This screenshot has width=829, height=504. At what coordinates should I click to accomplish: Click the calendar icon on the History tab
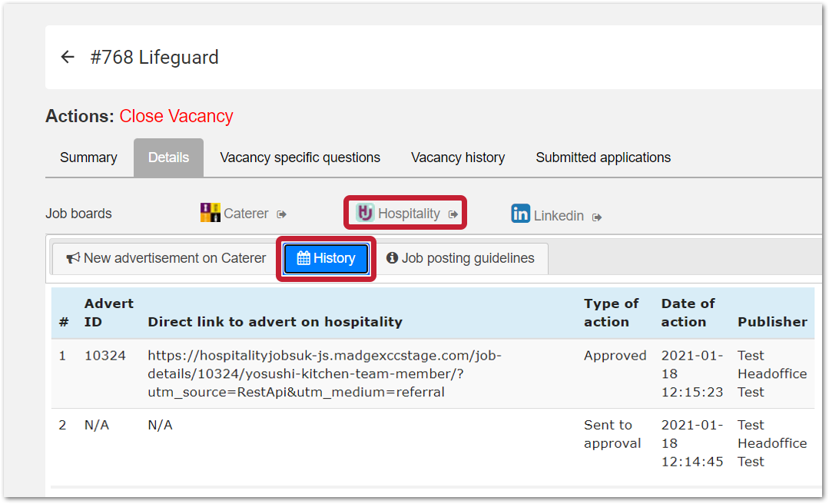coord(303,259)
